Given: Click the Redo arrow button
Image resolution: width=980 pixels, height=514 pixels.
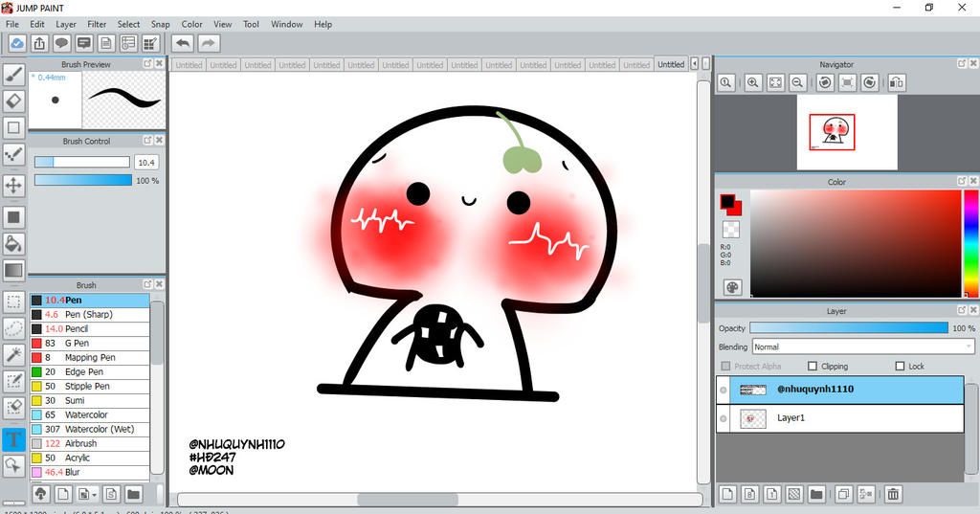Looking at the screenshot, I should pyautogui.click(x=209, y=43).
